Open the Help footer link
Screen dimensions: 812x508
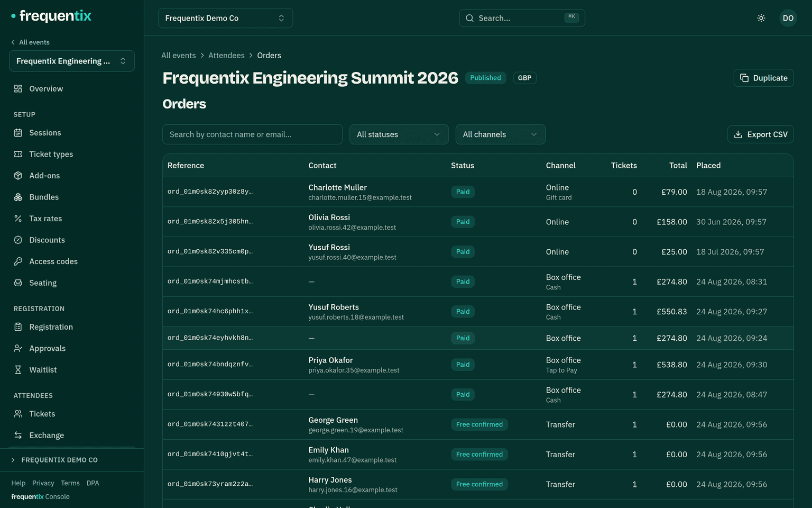click(x=19, y=483)
